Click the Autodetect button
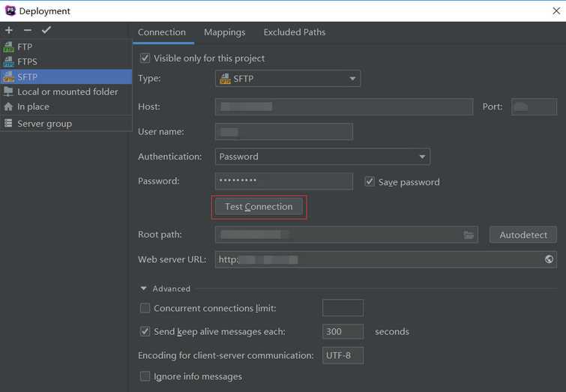Viewport: 566px width, 392px height. coord(523,235)
